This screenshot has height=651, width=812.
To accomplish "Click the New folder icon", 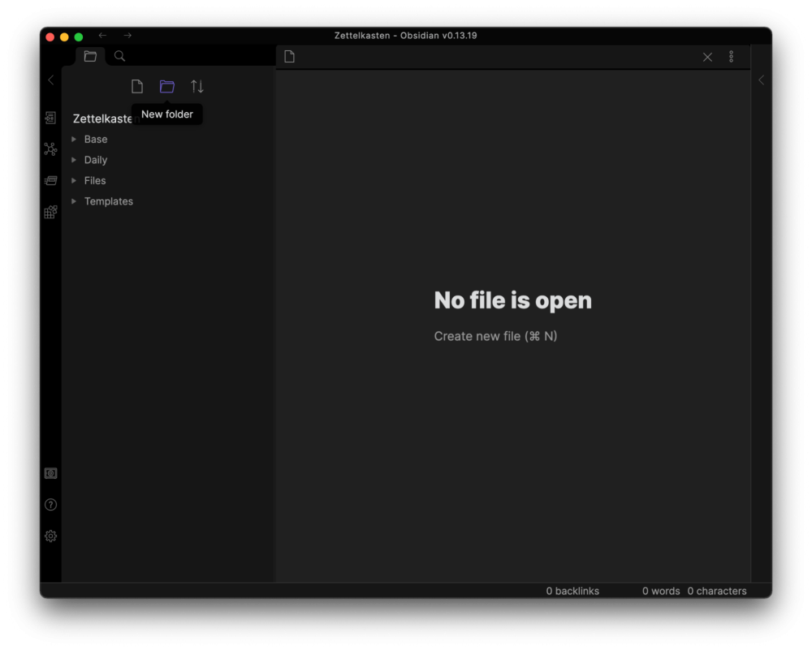I will pyautogui.click(x=167, y=87).
